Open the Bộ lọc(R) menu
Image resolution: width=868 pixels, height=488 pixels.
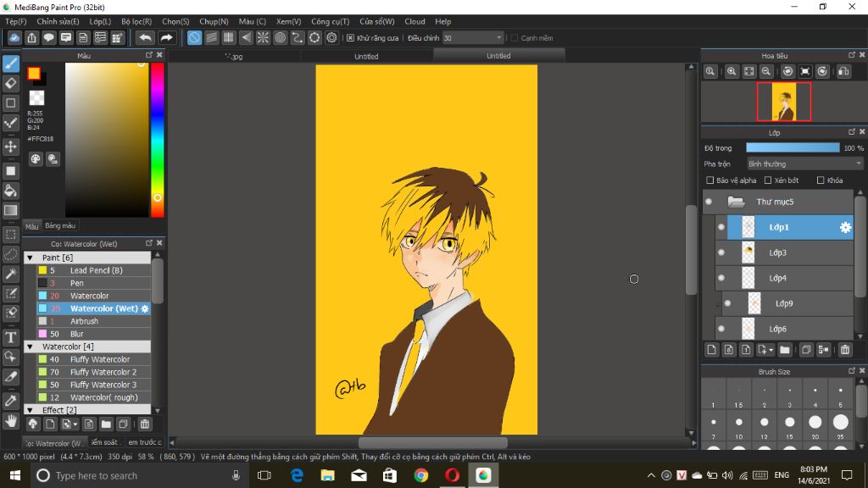[136, 21]
